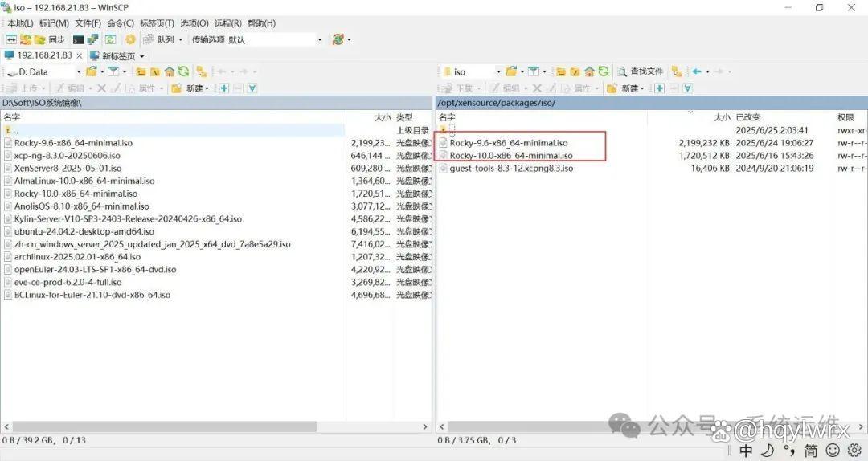Click the 队列 queue button
The image size is (868, 461).
coord(159,39)
